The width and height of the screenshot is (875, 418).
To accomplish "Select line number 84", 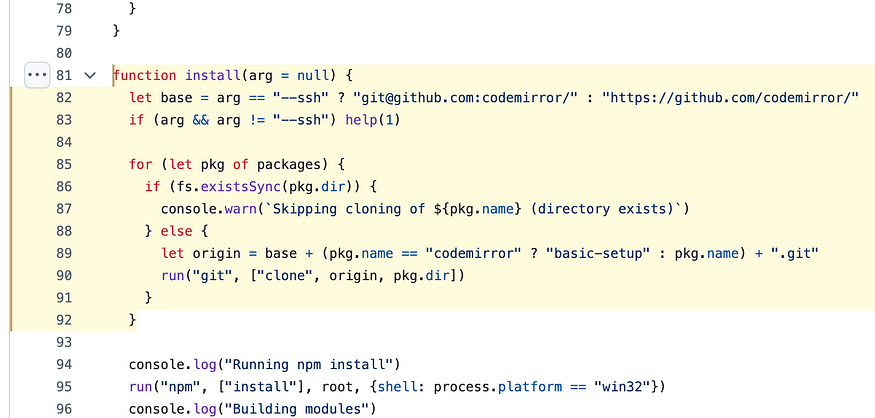I will point(64,142).
